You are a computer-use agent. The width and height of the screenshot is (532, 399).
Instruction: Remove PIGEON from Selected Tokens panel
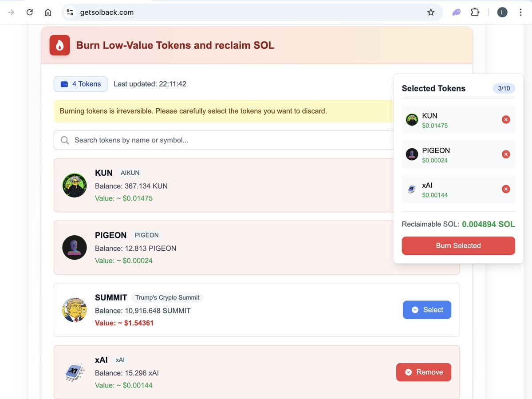tap(505, 154)
